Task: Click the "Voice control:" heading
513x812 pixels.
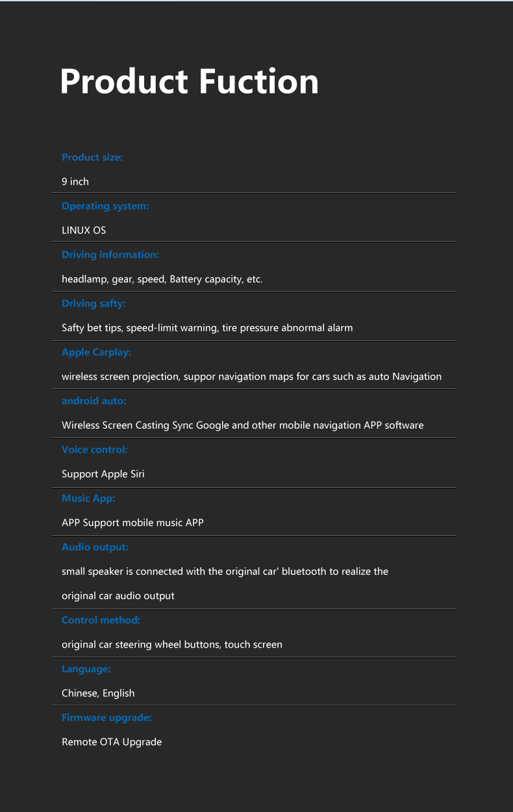Action: point(95,450)
